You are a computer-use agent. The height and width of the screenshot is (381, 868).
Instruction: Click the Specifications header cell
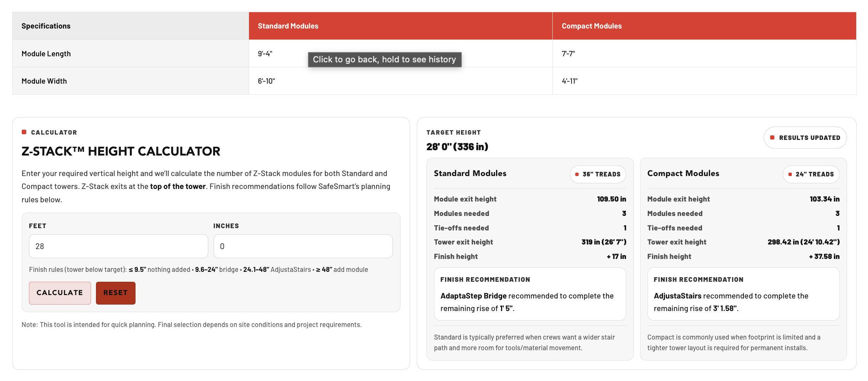[131, 26]
